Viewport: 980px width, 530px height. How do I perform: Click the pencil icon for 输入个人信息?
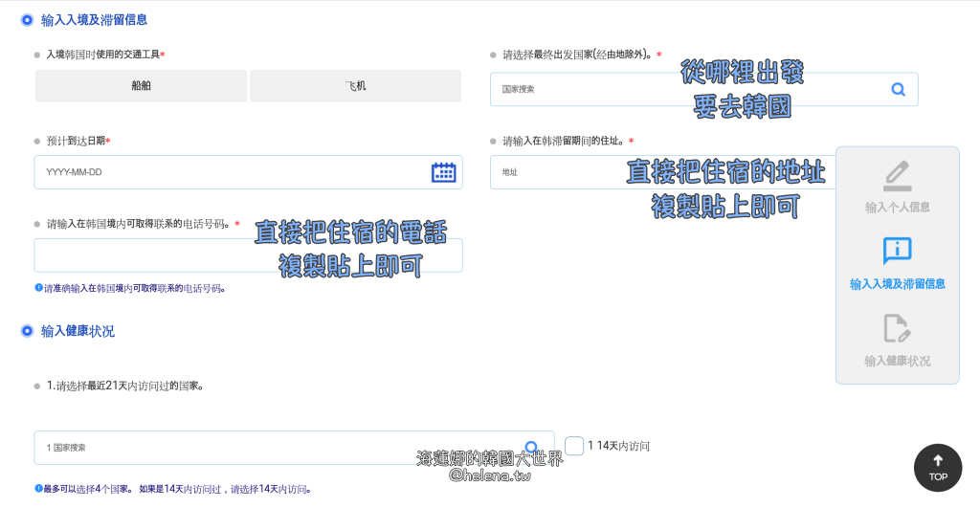[x=897, y=176]
